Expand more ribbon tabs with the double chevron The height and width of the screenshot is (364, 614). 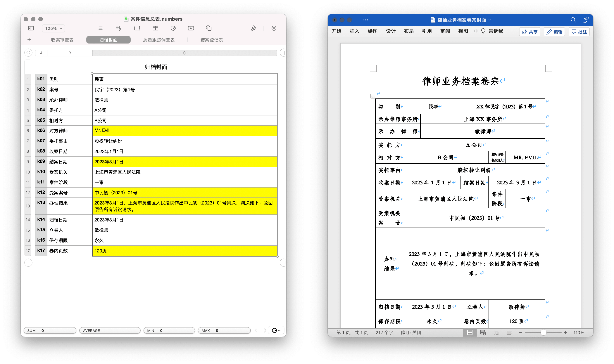[475, 31]
